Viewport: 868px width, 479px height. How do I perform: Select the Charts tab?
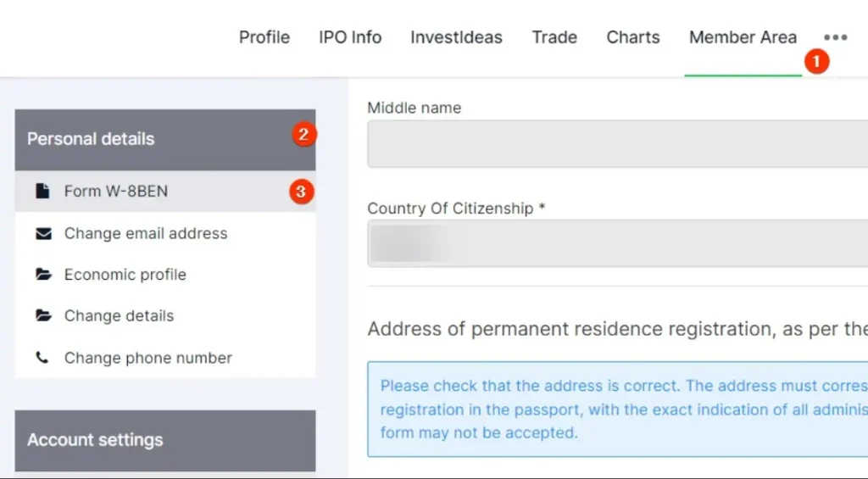tap(632, 37)
